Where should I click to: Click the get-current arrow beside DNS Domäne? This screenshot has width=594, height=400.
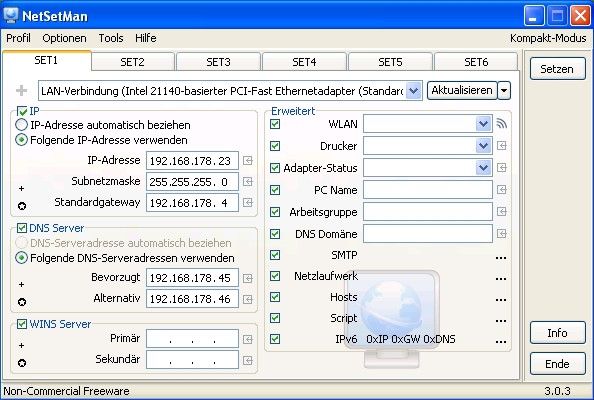[x=502, y=233]
